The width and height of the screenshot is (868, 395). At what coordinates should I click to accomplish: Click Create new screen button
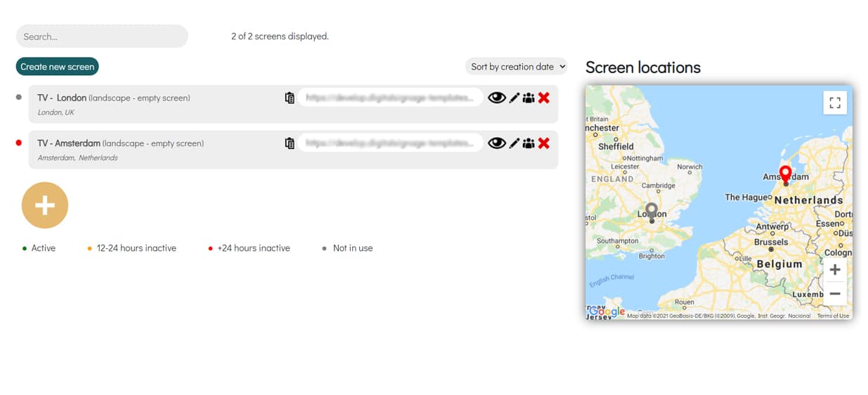(57, 67)
